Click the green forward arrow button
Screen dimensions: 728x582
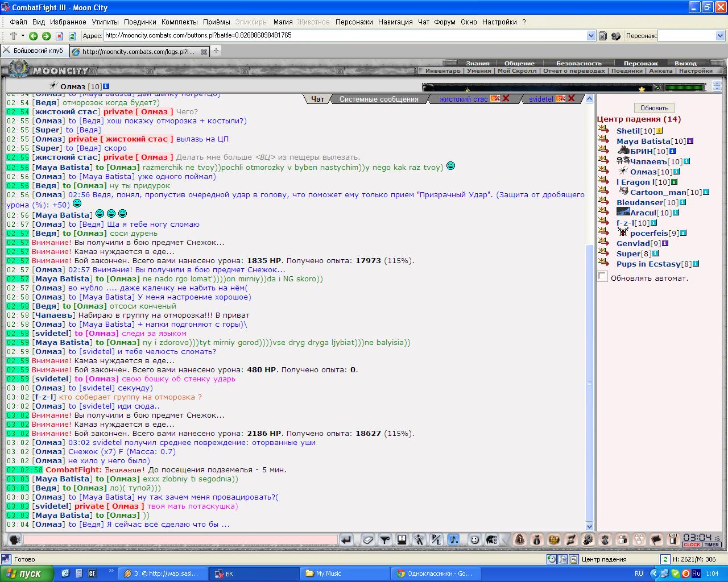pyautogui.click(x=46, y=36)
